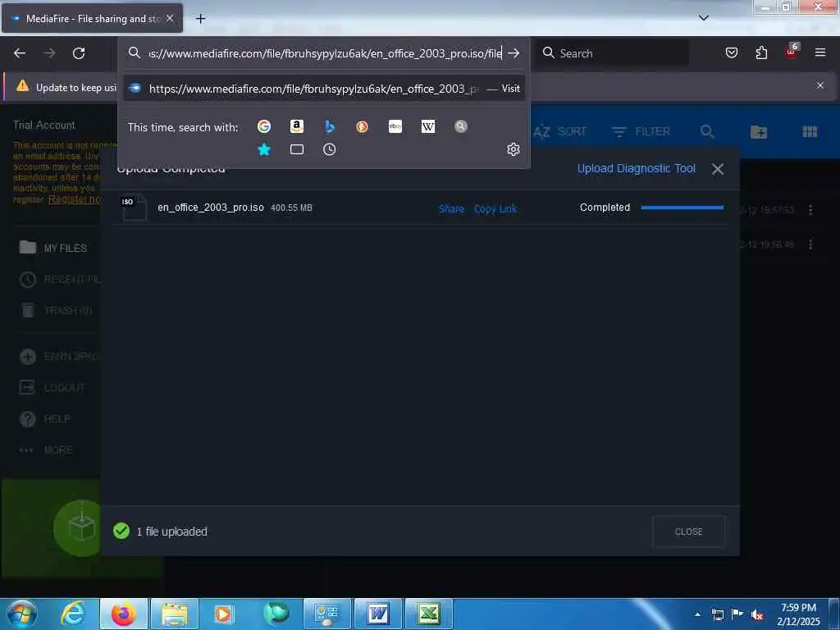Open the Firefox hamburger menu
Viewport: 840px width, 630px height.
(820, 52)
